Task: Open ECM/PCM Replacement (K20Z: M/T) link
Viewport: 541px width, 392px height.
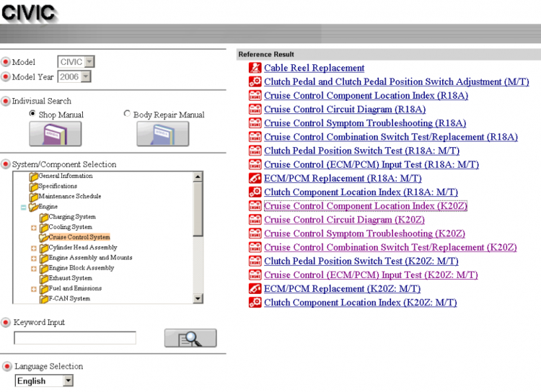Action: [x=342, y=288]
